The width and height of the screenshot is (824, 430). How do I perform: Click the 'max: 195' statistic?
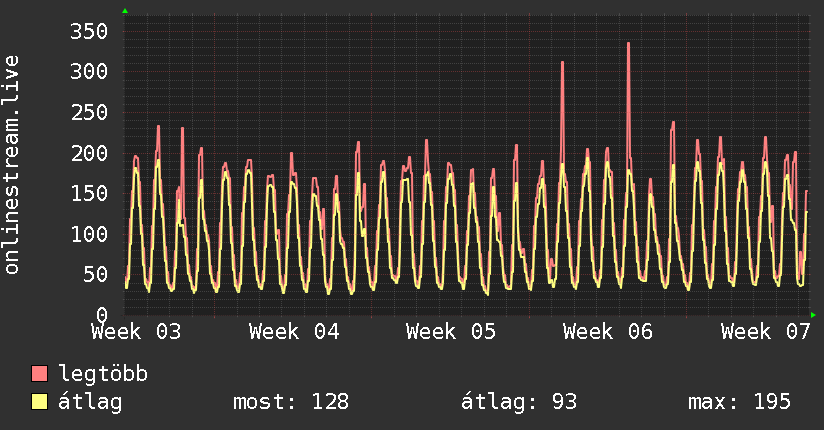click(x=739, y=402)
